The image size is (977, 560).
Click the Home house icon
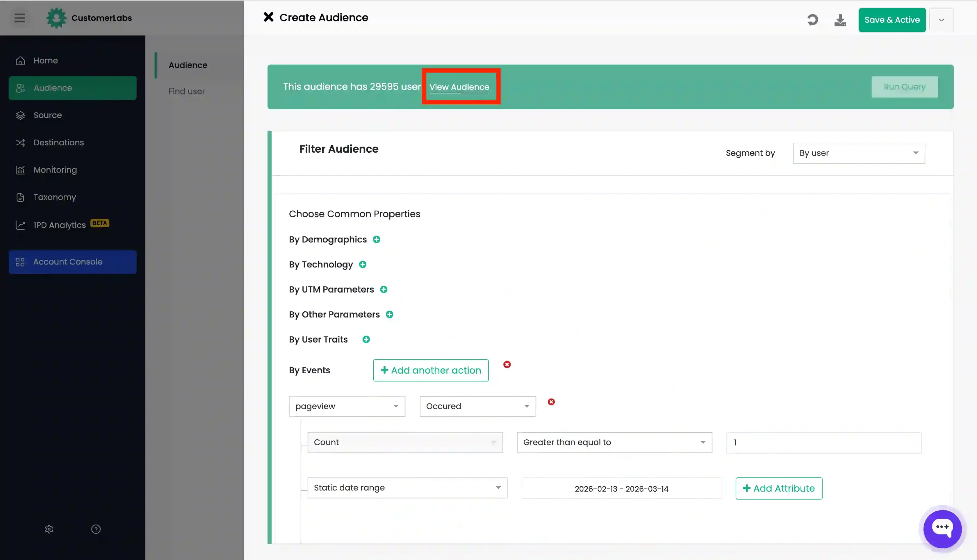[x=20, y=60]
